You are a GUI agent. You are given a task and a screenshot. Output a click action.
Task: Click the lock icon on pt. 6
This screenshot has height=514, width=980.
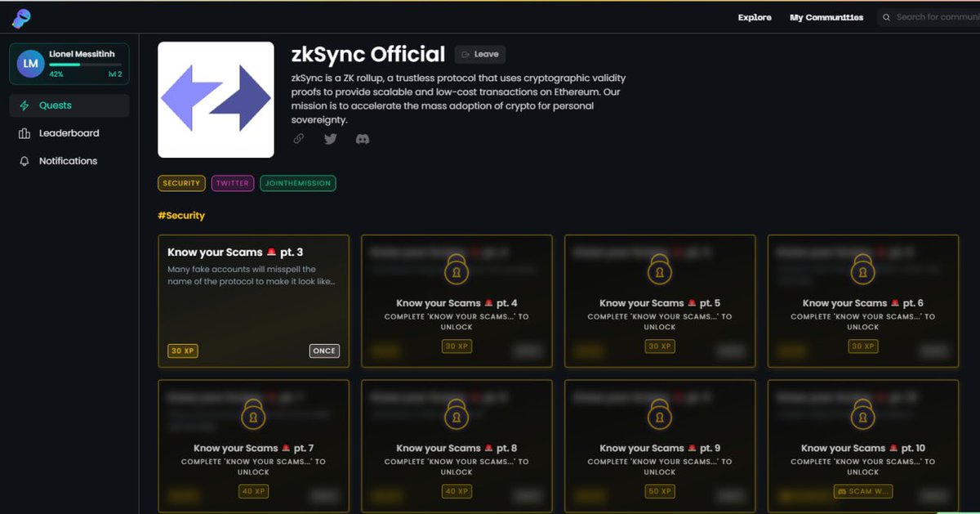[x=863, y=269]
